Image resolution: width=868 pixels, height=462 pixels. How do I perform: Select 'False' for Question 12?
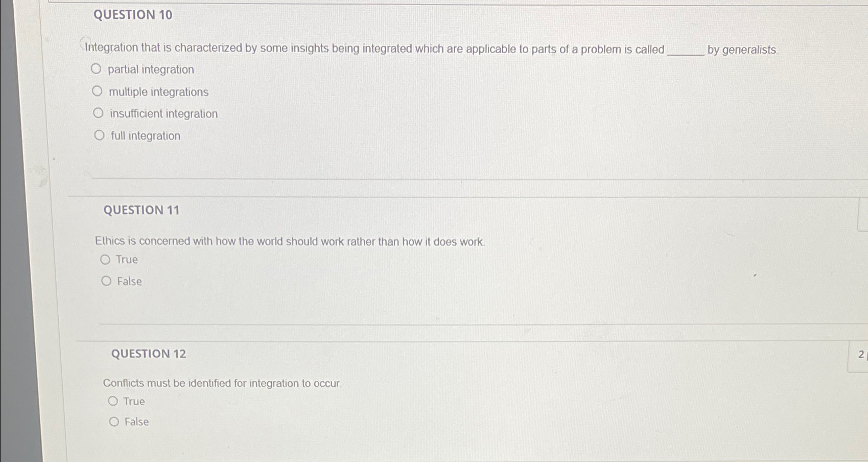(x=113, y=421)
